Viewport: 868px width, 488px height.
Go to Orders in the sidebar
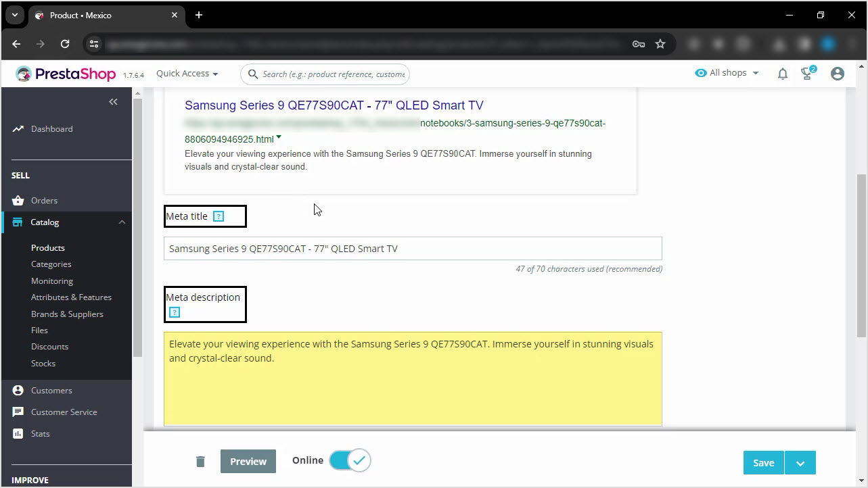[44, 201]
